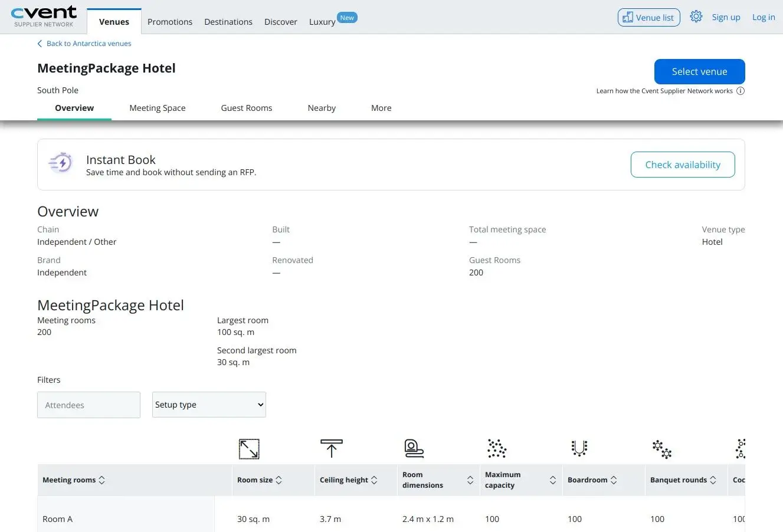Click the Maximum capacity dots icon

coord(497,448)
